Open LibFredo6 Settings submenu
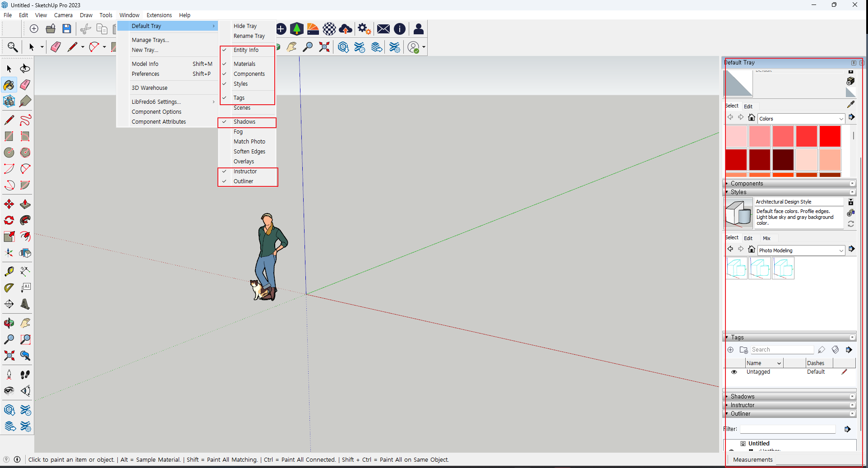The height and width of the screenshot is (468, 868). click(x=167, y=102)
